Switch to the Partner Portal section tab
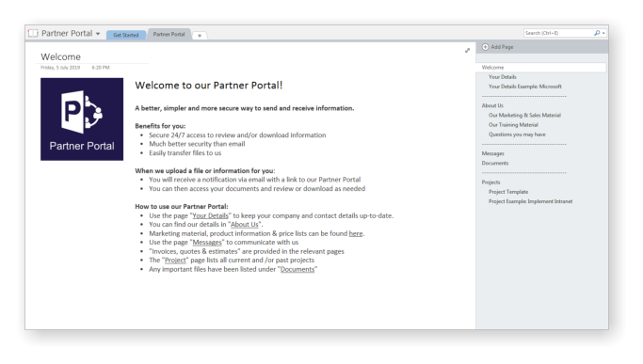This screenshot has width=643, height=364. [169, 34]
